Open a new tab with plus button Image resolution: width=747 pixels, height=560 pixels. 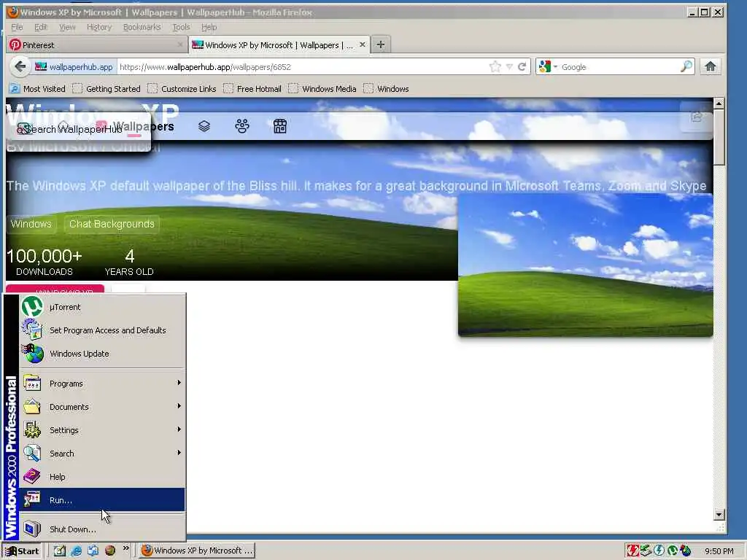click(380, 44)
